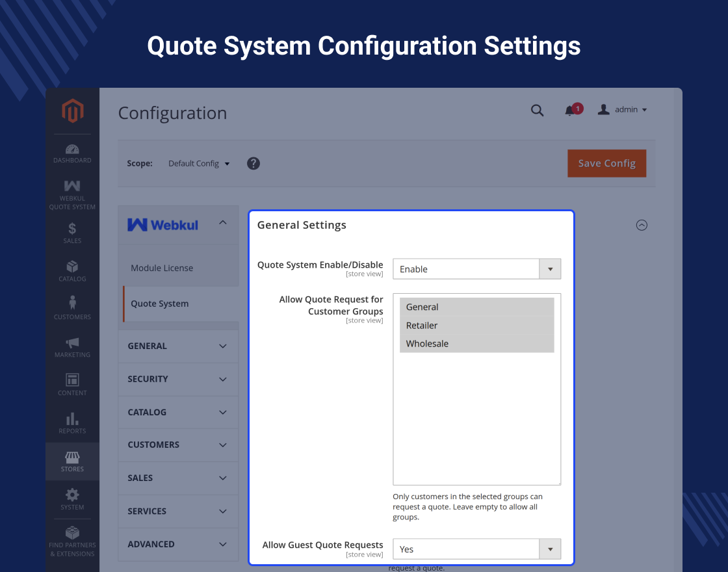
Task: Collapse General Settings with circle arrow
Action: point(641,225)
